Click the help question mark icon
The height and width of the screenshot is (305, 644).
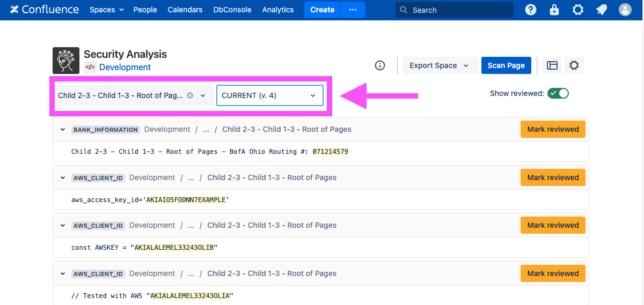click(x=530, y=10)
